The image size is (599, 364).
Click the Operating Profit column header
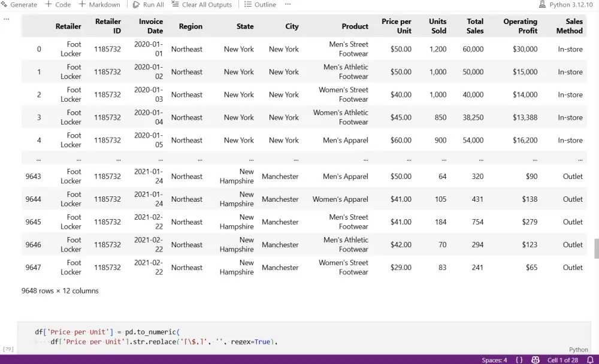pos(521,26)
